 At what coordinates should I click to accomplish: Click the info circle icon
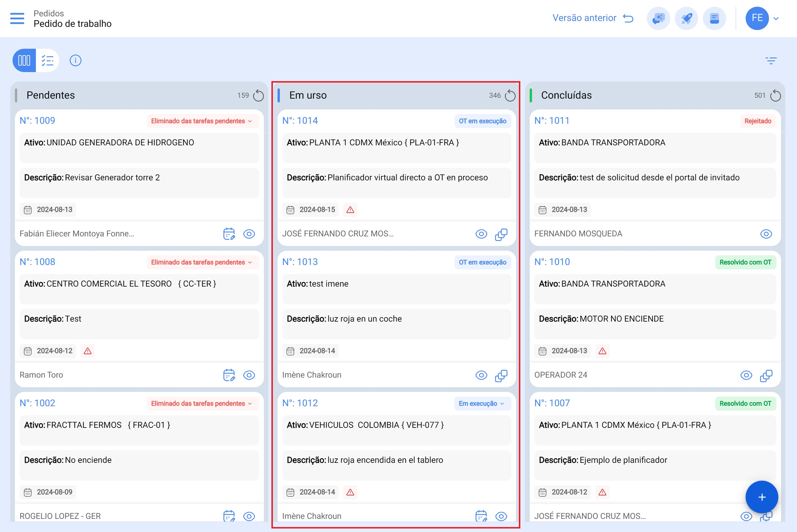(75, 60)
